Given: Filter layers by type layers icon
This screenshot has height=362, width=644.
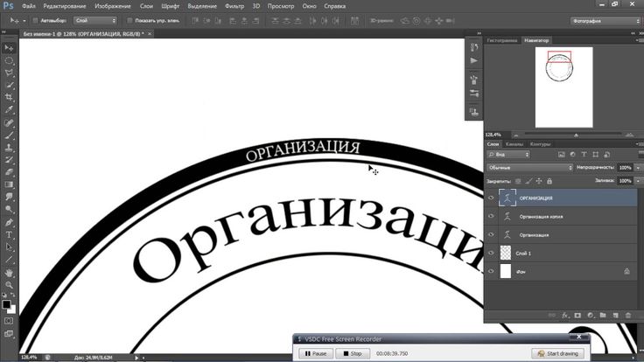Looking at the screenshot, I should pos(584,154).
